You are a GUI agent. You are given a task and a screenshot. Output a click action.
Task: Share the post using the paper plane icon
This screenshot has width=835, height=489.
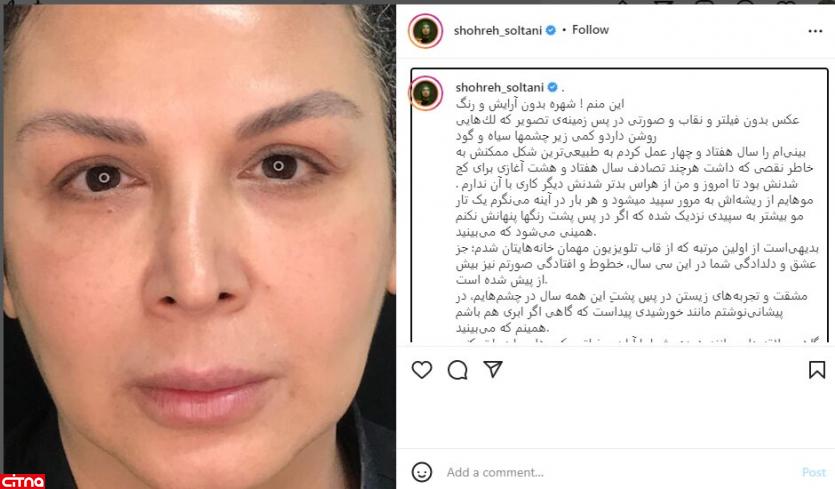493,369
